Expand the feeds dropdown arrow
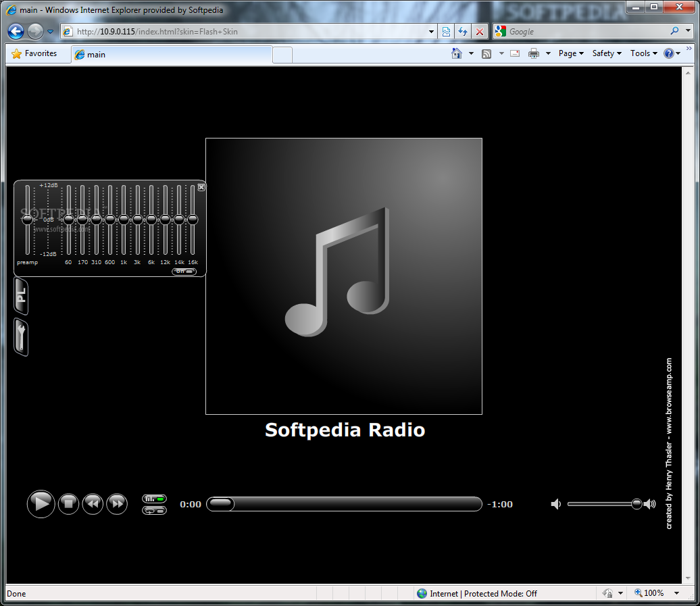The height and width of the screenshot is (606, 700). click(x=501, y=53)
